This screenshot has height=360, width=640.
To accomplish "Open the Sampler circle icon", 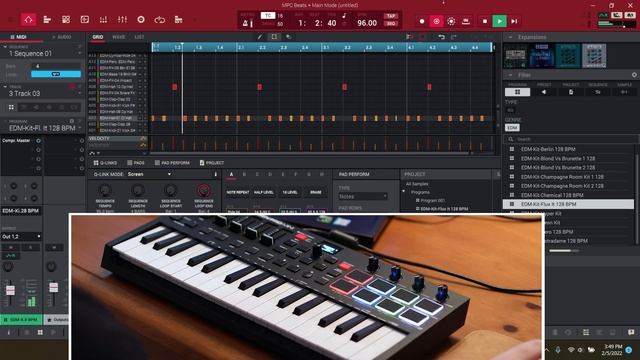I will tap(141, 20).
